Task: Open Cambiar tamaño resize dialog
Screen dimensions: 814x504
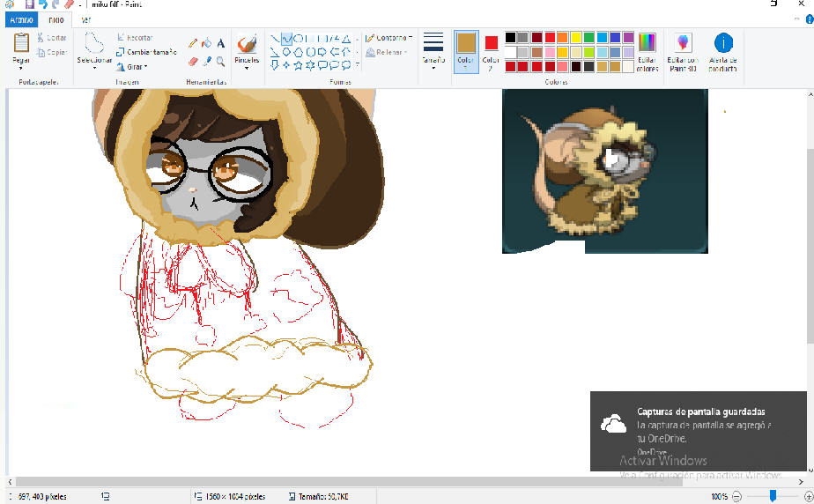Action: 146,52
